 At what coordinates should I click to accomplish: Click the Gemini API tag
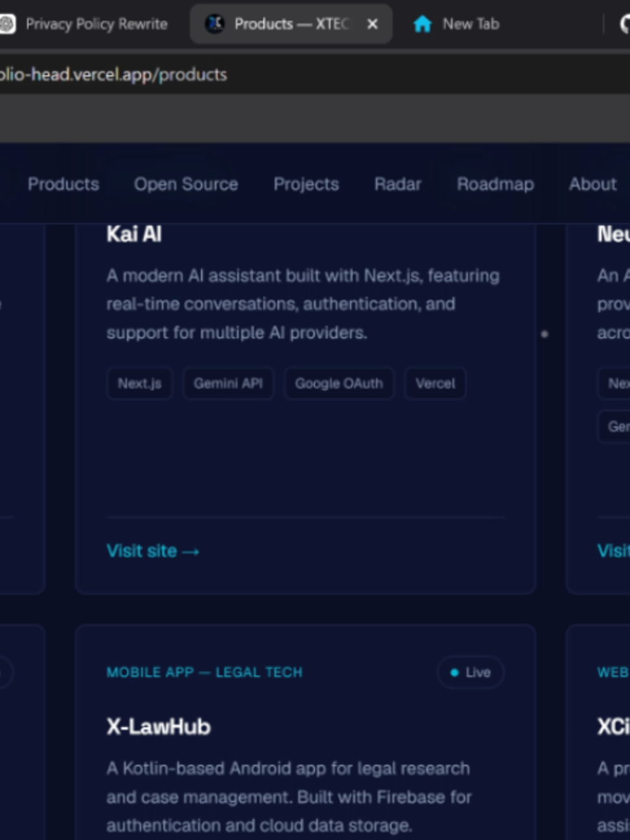click(228, 383)
